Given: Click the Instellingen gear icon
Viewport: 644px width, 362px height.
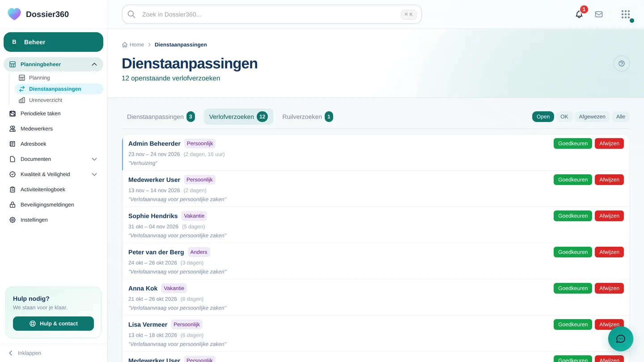Looking at the screenshot, I should (13, 220).
